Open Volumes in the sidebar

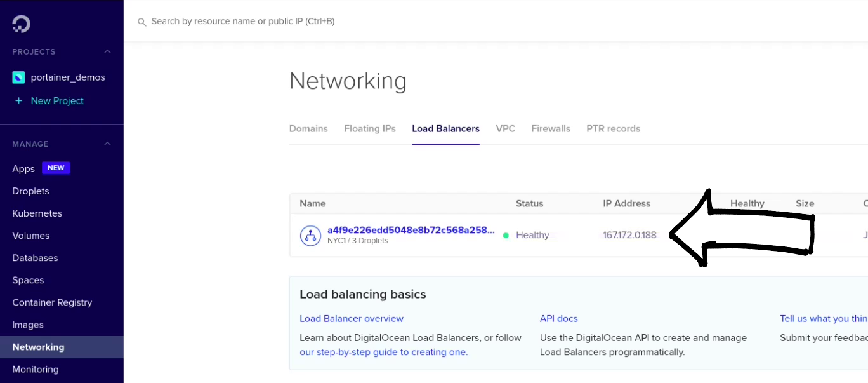tap(30, 236)
